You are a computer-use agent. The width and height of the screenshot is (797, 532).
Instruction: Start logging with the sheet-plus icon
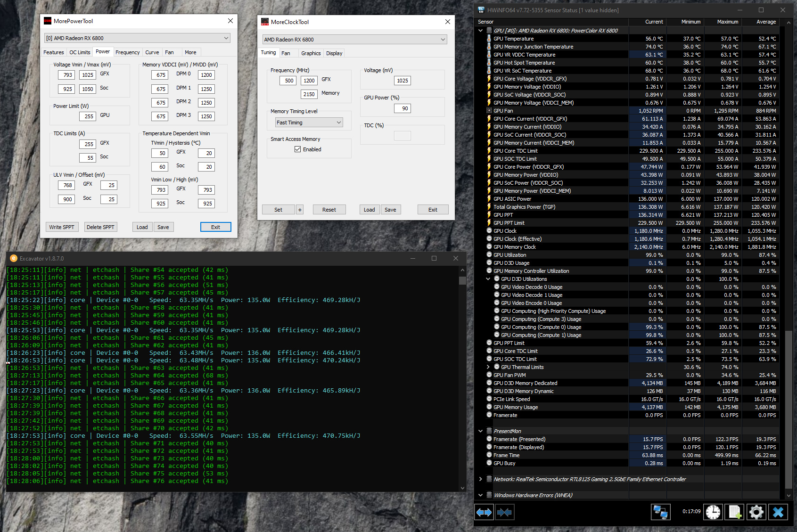tap(735, 512)
